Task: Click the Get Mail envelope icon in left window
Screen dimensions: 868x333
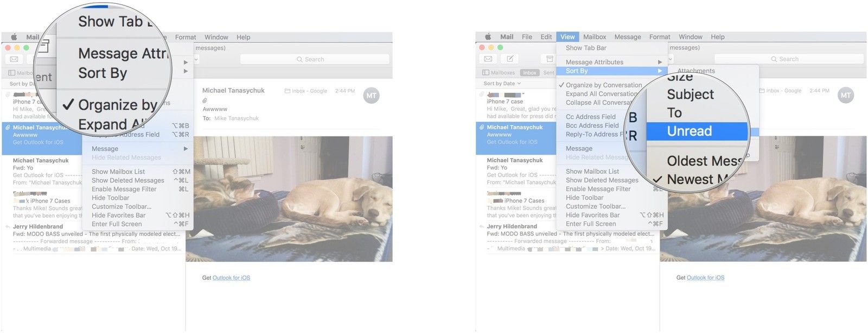Action: click(14, 59)
